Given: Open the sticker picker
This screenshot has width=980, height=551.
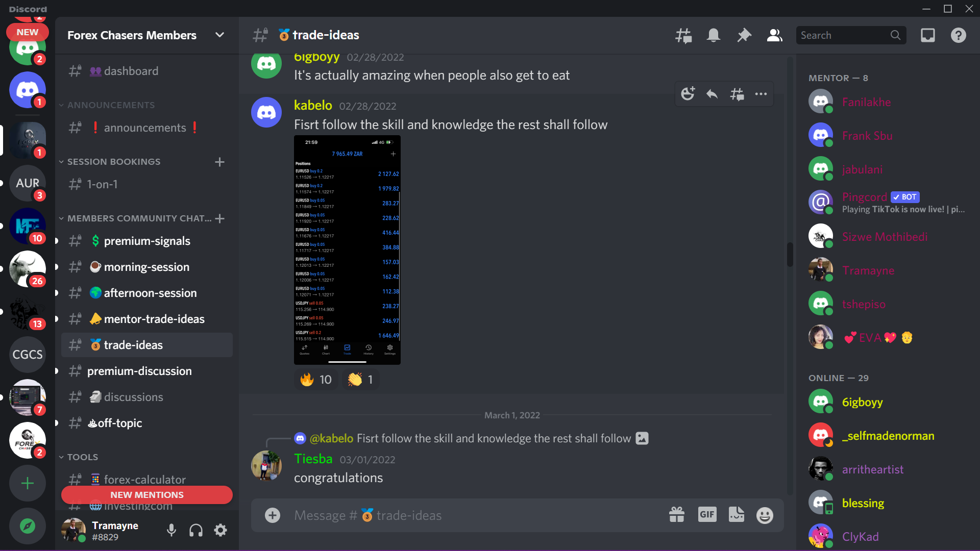Looking at the screenshot, I should pos(737,515).
